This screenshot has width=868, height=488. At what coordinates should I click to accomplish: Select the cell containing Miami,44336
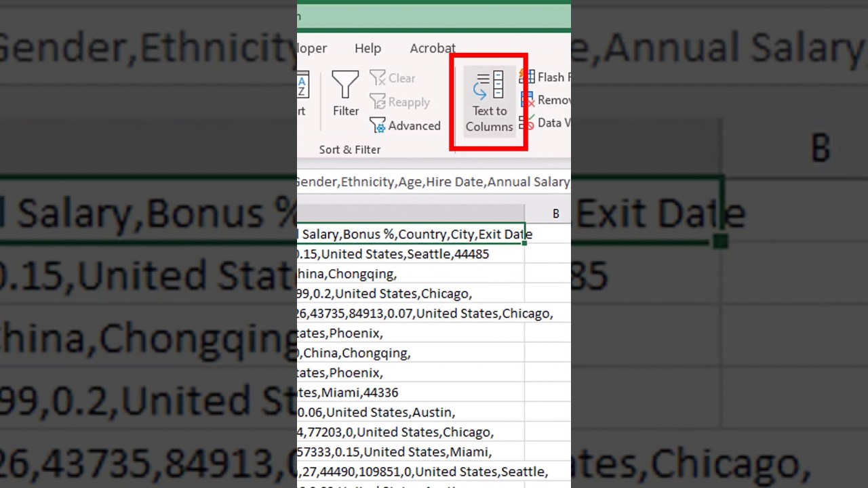[x=411, y=392]
